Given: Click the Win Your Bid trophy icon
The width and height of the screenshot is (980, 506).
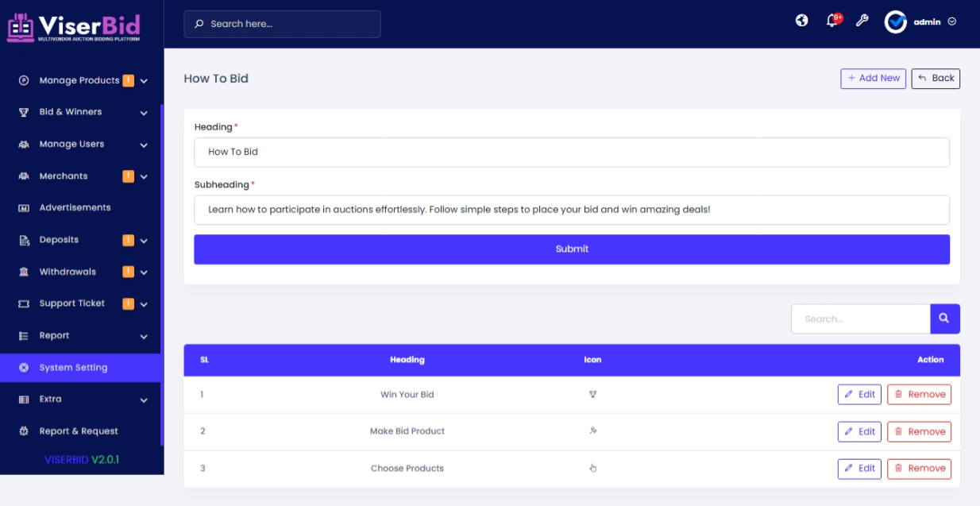Looking at the screenshot, I should click(592, 394).
